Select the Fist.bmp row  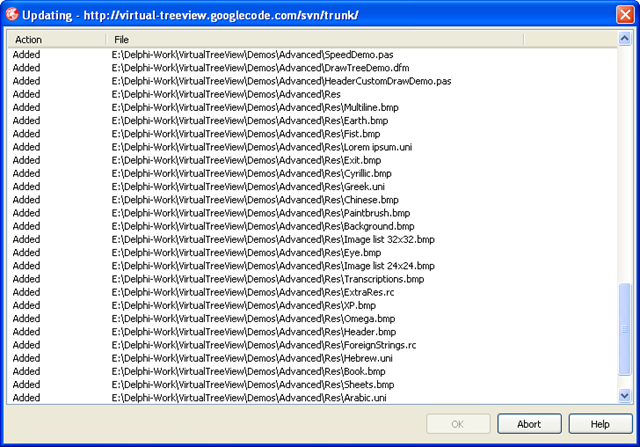(x=312, y=134)
